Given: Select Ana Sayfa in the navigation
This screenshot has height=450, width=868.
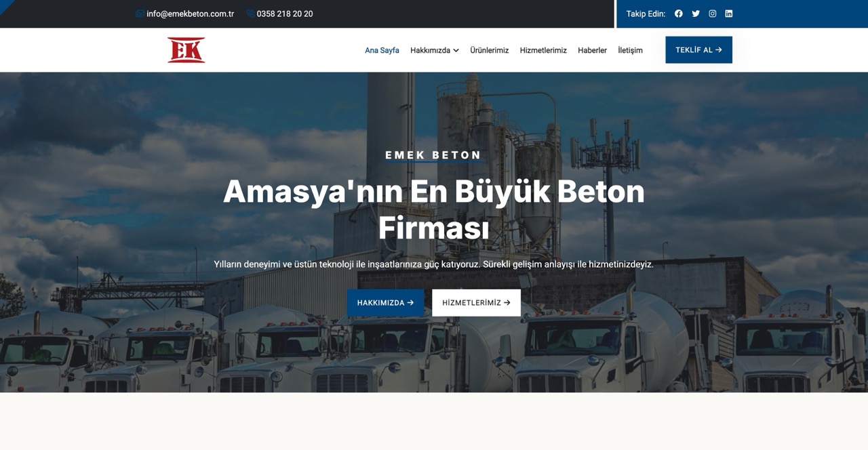Looking at the screenshot, I should coord(382,49).
